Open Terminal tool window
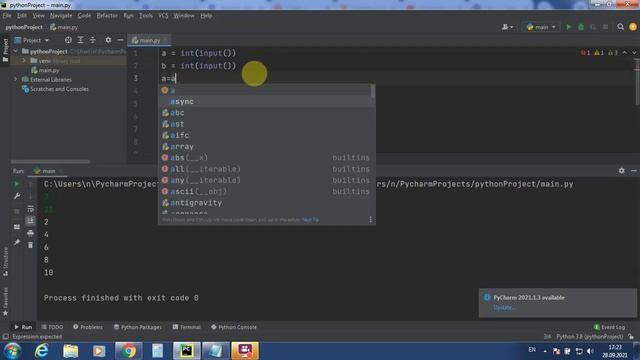The width and height of the screenshot is (640, 360). point(187,327)
